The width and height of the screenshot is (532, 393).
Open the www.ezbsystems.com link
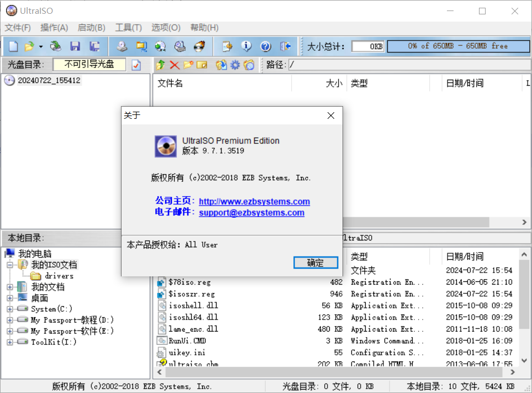click(x=254, y=201)
